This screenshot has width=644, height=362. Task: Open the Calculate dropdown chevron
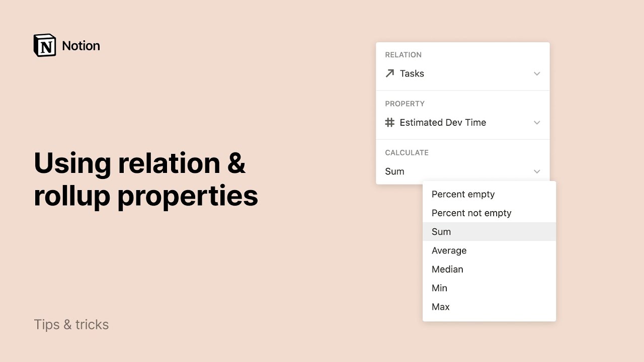point(537,171)
